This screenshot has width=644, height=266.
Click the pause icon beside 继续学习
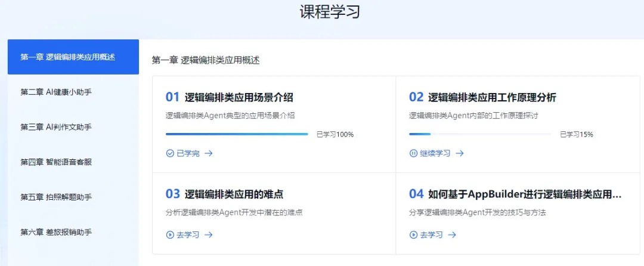click(x=413, y=153)
